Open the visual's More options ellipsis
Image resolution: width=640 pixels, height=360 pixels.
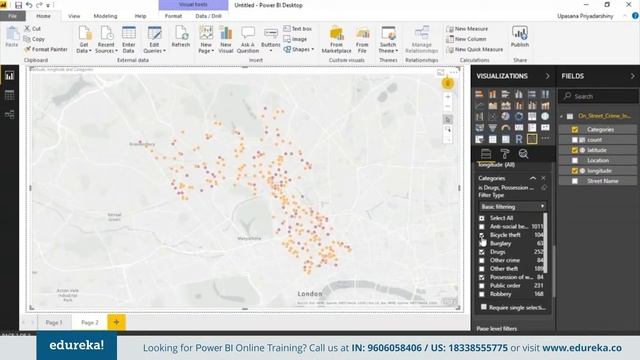453,72
